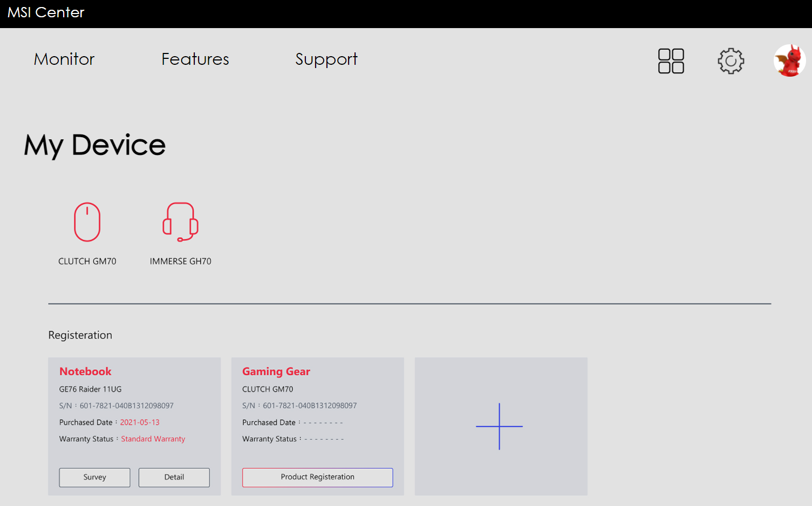The height and width of the screenshot is (506, 812).
Task: Open settings via the gear icon
Action: point(731,61)
